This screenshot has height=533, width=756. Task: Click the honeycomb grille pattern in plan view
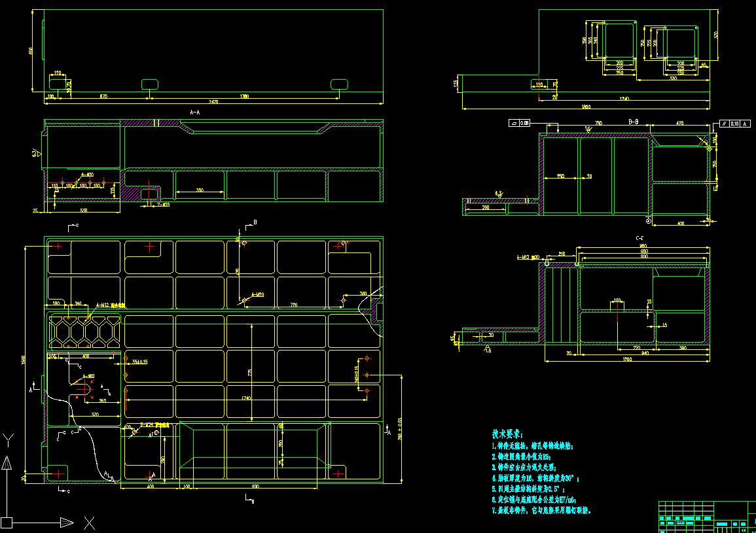(85, 332)
